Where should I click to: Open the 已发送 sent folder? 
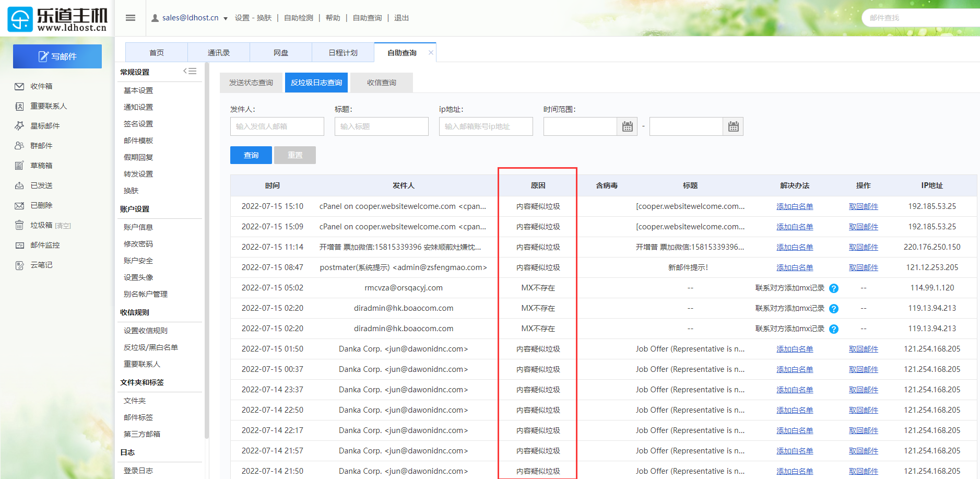point(41,185)
